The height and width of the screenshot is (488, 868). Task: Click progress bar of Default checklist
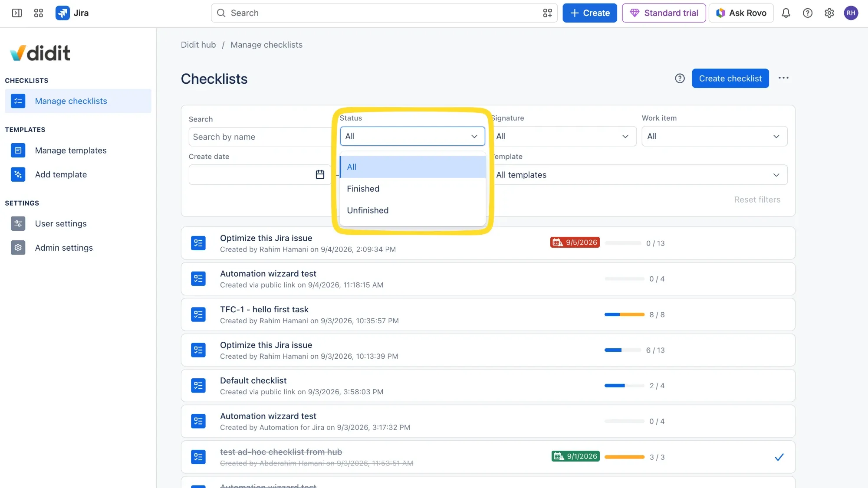624,386
